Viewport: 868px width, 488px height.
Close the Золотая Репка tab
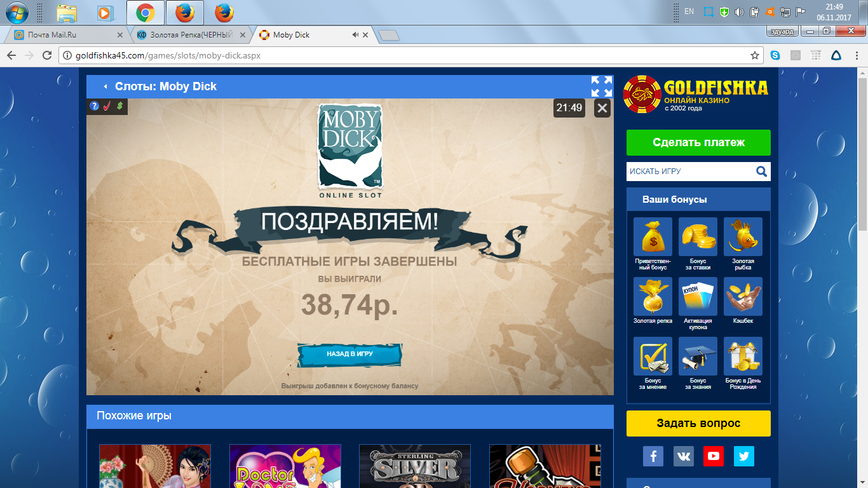point(243,35)
